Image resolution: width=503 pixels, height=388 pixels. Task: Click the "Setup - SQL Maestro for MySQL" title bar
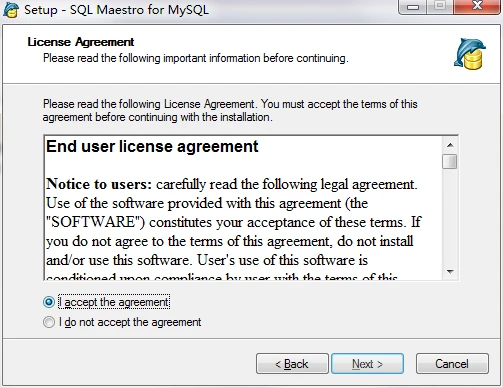117,10
